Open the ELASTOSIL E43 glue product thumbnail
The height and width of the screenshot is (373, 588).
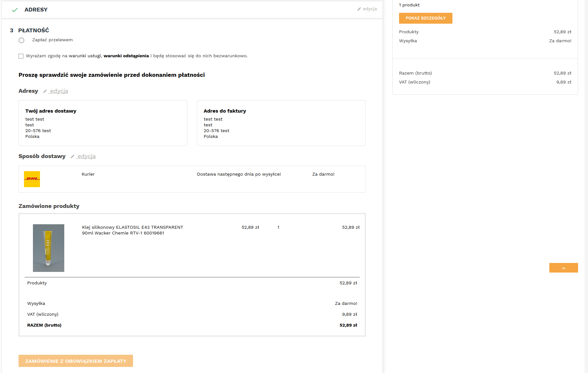click(49, 248)
